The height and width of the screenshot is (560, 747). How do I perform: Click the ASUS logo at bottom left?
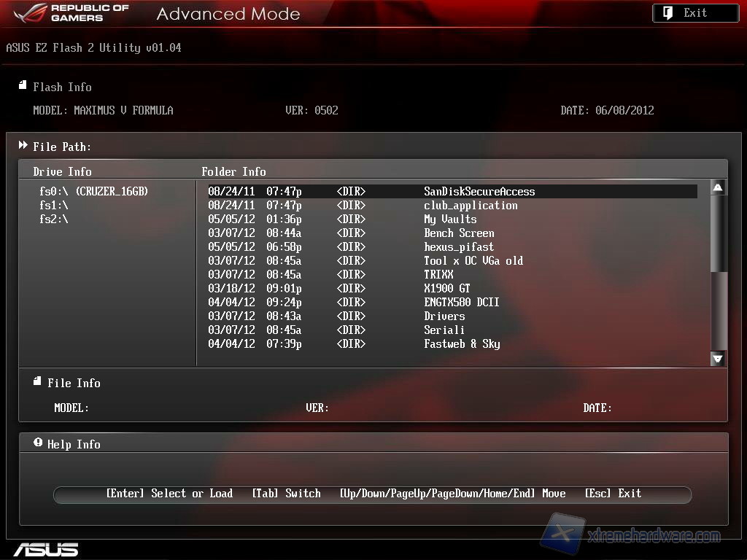click(45, 549)
